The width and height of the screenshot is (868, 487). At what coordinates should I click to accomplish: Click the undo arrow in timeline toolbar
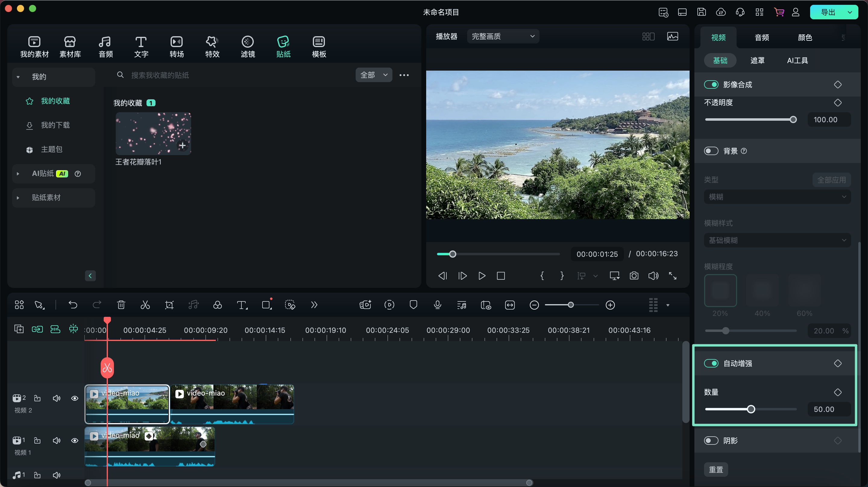click(x=73, y=305)
